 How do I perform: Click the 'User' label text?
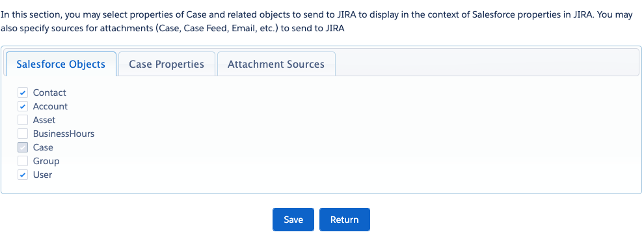point(42,175)
